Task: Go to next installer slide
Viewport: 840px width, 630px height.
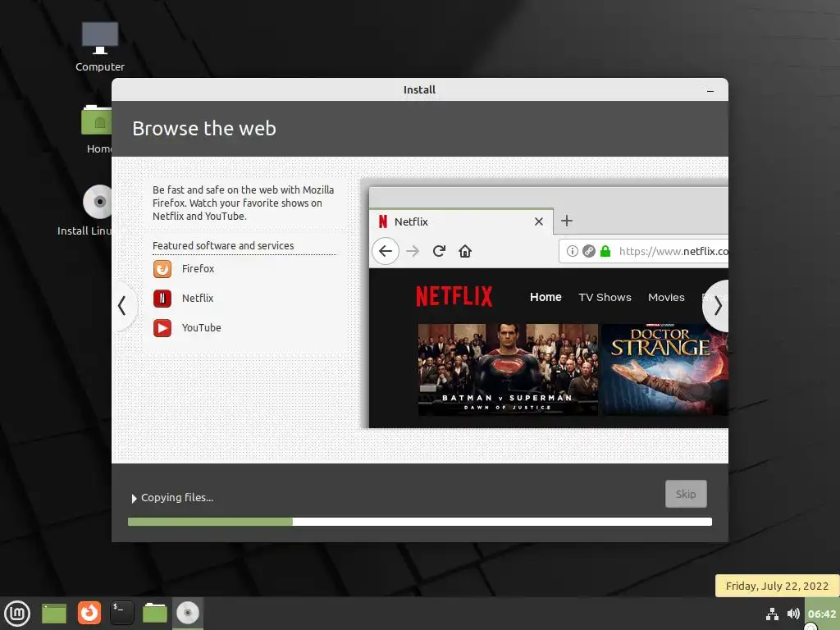Action: pyautogui.click(x=717, y=306)
